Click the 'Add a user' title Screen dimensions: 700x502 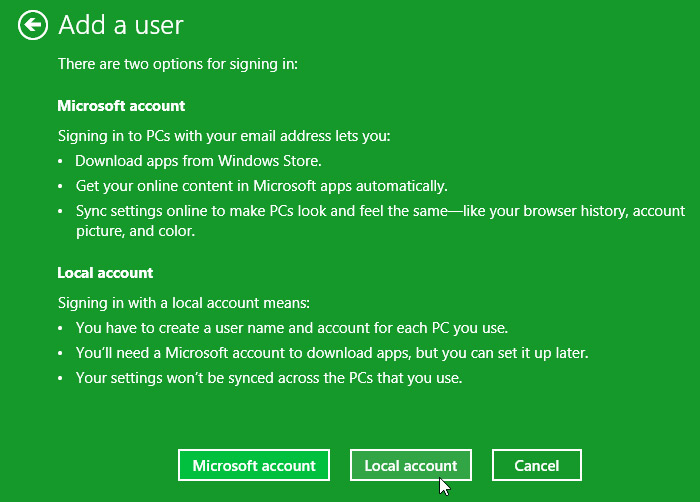[120, 25]
